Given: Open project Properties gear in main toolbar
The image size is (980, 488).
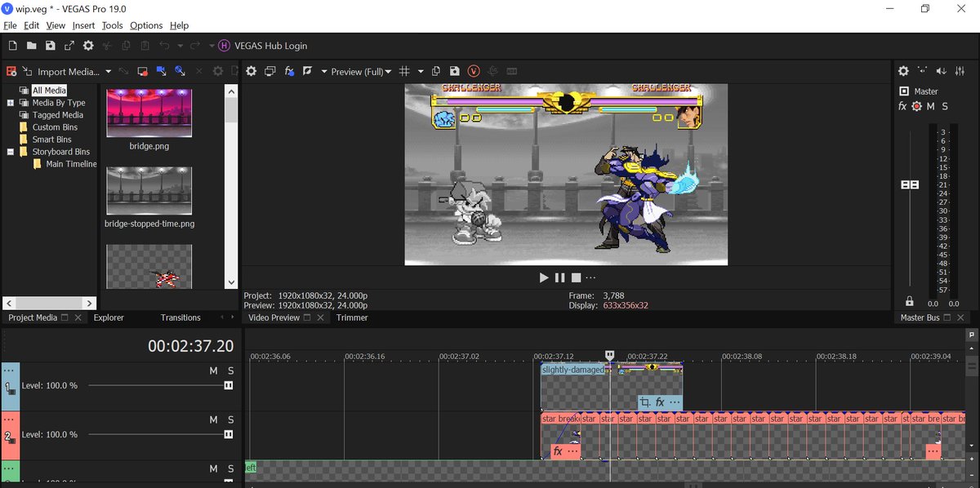Looking at the screenshot, I should click(x=88, y=46).
